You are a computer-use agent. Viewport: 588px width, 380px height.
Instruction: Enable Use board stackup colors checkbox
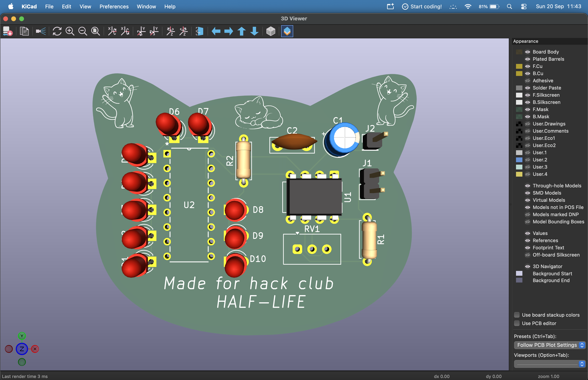(x=517, y=315)
